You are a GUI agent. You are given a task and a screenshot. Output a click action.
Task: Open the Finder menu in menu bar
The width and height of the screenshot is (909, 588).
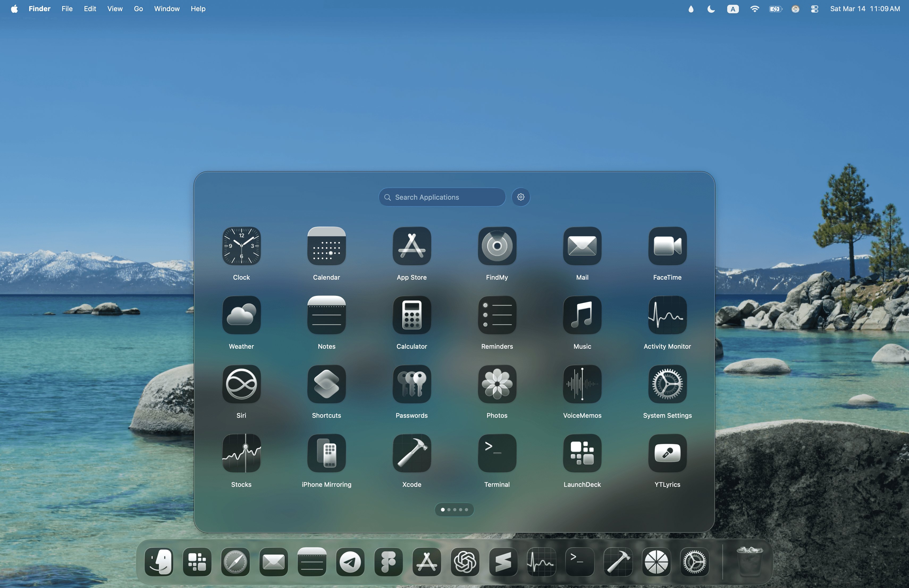click(x=39, y=9)
